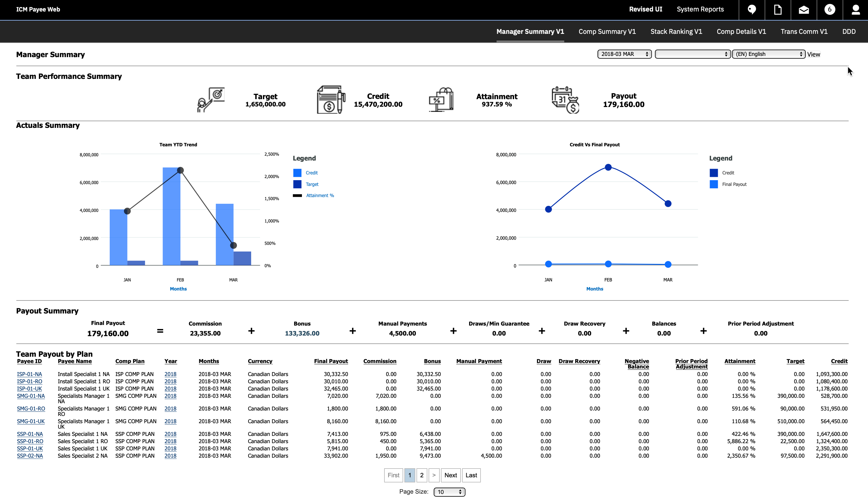Open the (EN) English language dropdown

click(x=768, y=54)
